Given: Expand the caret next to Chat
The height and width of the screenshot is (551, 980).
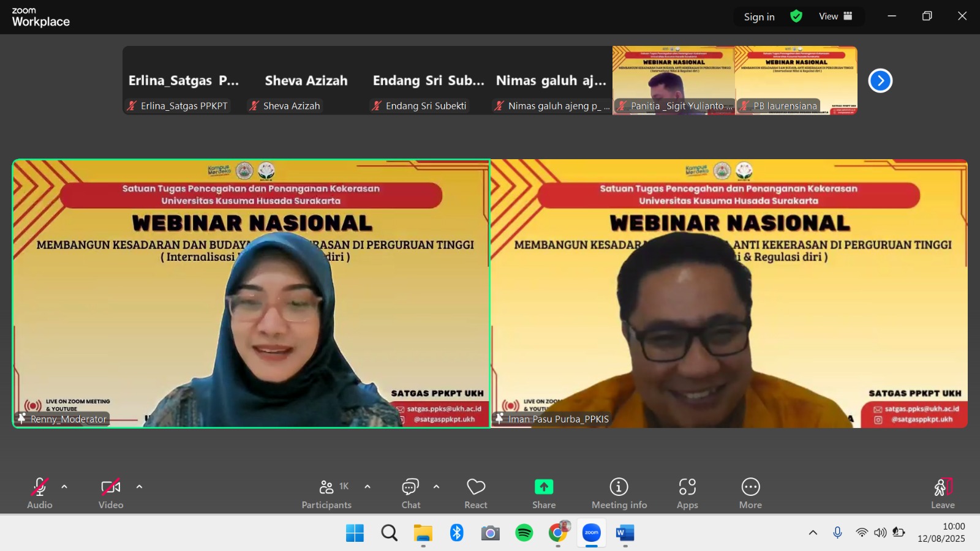Looking at the screenshot, I should tap(436, 487).
